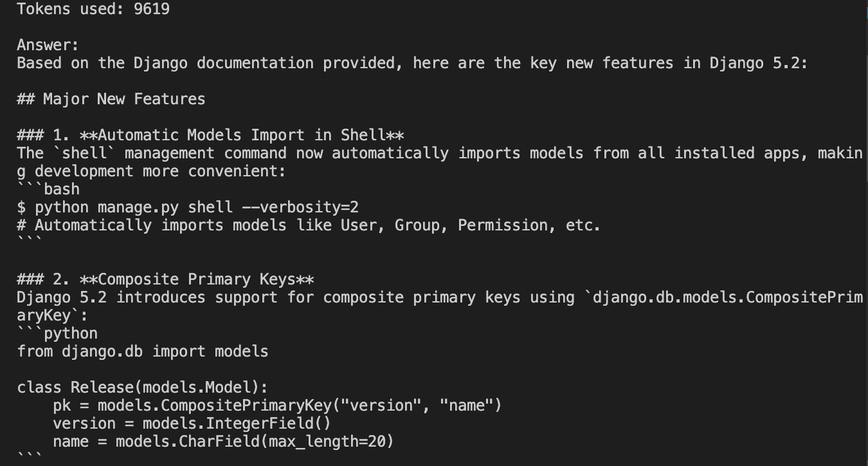Click the "from django.db import models" line

143,351
